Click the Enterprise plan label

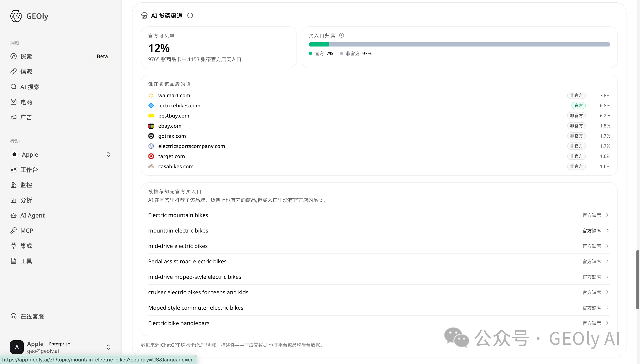coord(59,344)
